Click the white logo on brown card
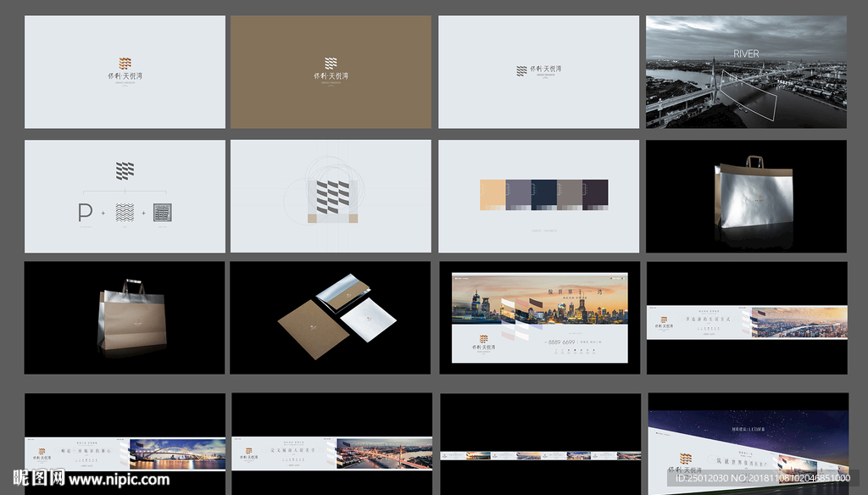Screen dimensions: 868x495 click(x=331, y=63)
